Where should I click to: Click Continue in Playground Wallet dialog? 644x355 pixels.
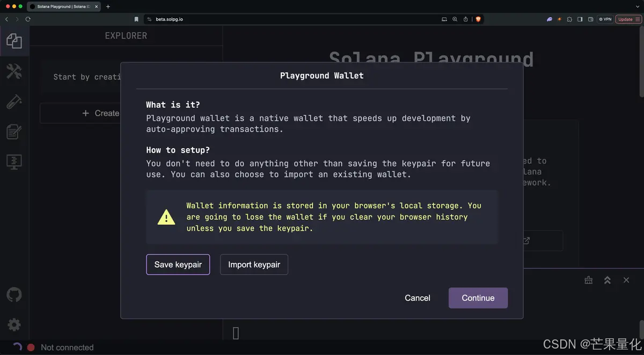(478, 298)
